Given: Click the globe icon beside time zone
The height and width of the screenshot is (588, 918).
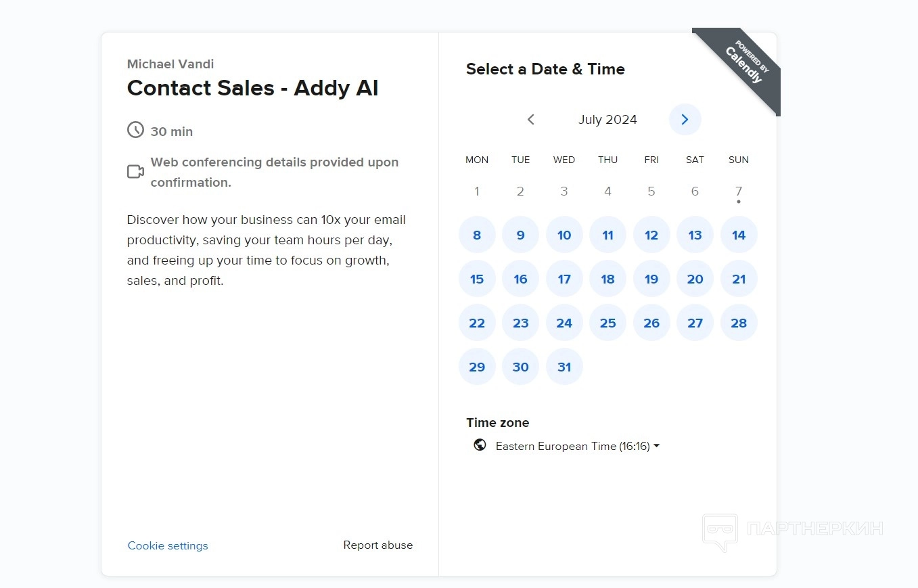Looking at the screenshot, I should 480,445.
